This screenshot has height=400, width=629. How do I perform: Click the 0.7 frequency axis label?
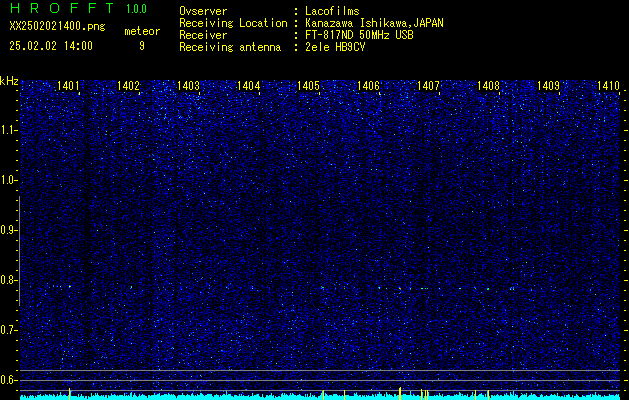(x=8, y=330)
